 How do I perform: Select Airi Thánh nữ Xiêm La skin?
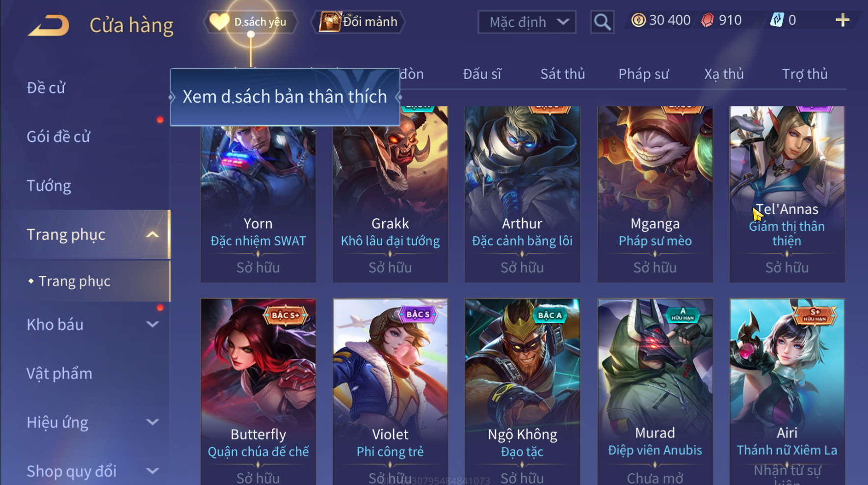point(787,392)
